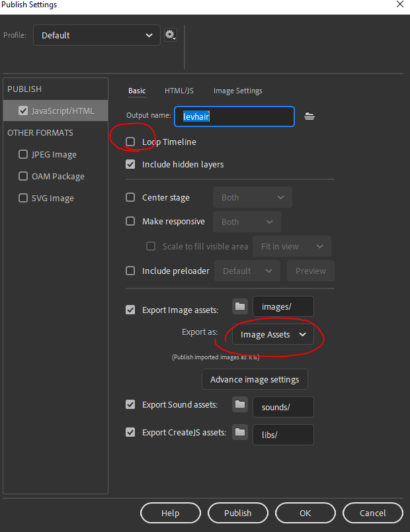410x532 pixels.
Task: Enable the Loop Timeline checkbox
Action: [130, 142]
